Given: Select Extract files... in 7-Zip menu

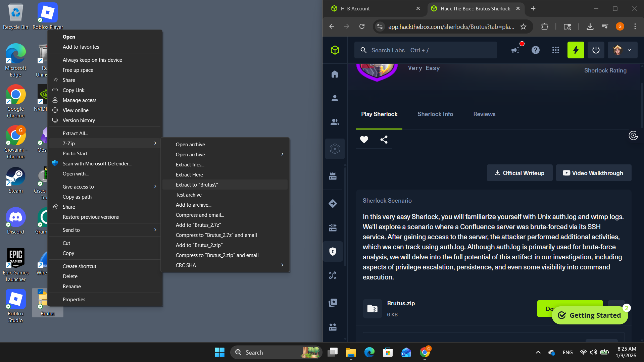Looking at the screenshot, I should point(225,165).
